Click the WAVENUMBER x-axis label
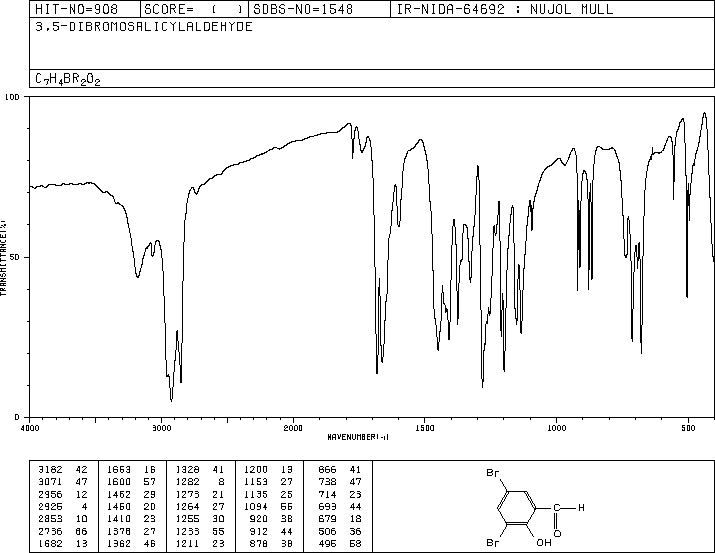Image resolution: width=715 pixels, height=553 pixels. click(358, 437)
